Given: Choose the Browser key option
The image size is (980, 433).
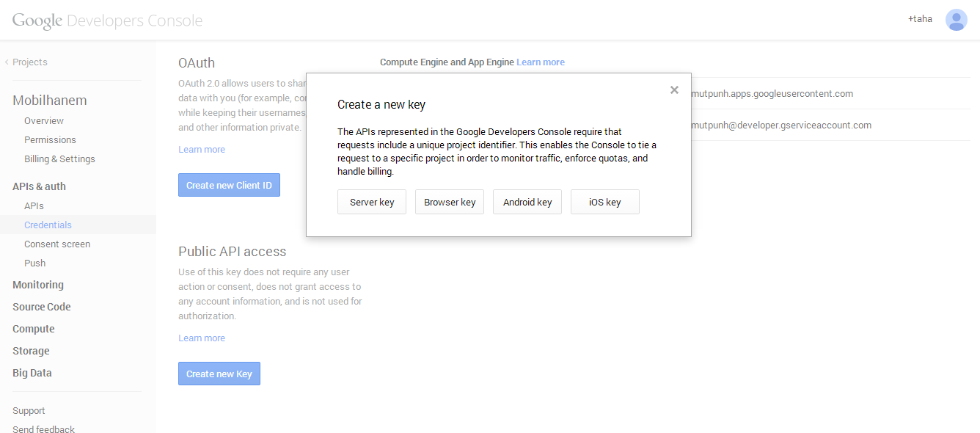Looking at the screenshot, I should click(450, 202).
